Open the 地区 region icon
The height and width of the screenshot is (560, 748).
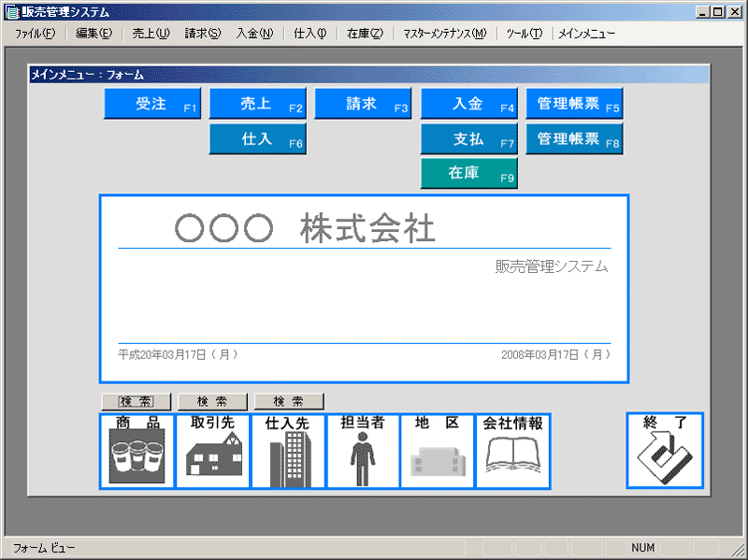[x=438, y=451]
